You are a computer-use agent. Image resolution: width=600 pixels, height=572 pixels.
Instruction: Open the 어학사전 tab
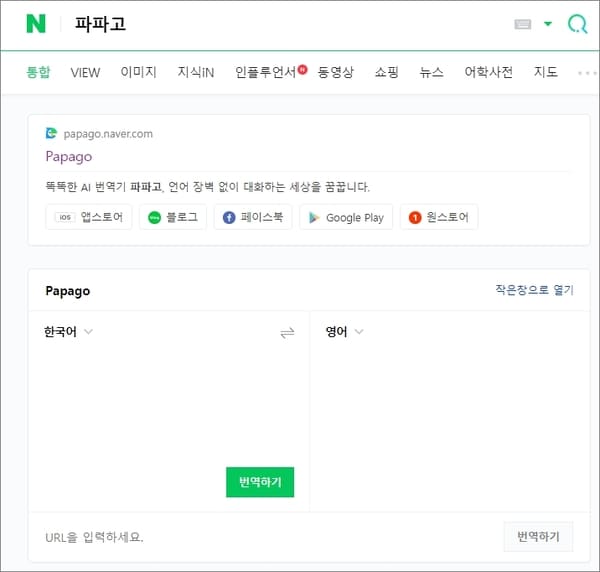489,72
